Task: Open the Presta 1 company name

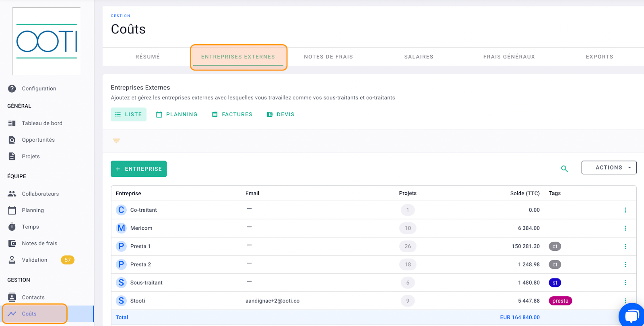Action: click(x=140, y=246)
